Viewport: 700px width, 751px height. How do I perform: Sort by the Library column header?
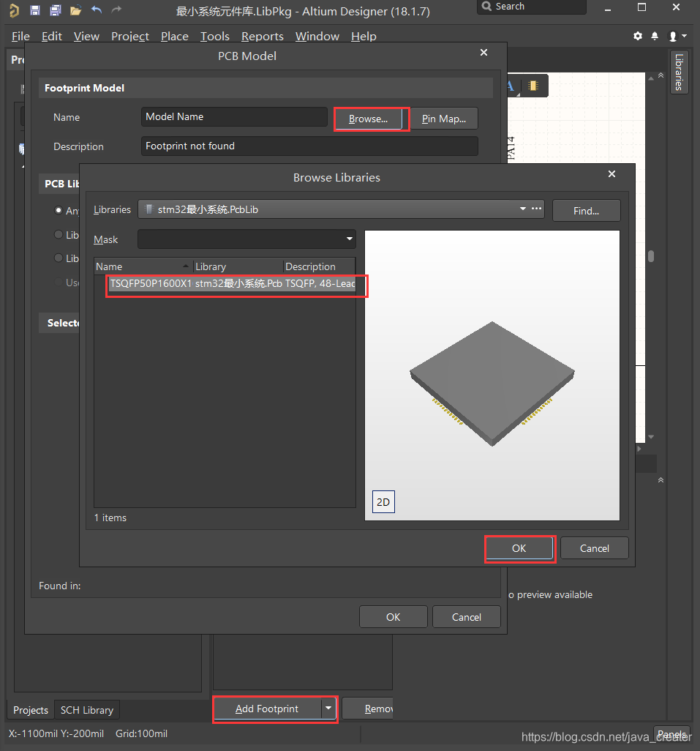tap(238, 266)
